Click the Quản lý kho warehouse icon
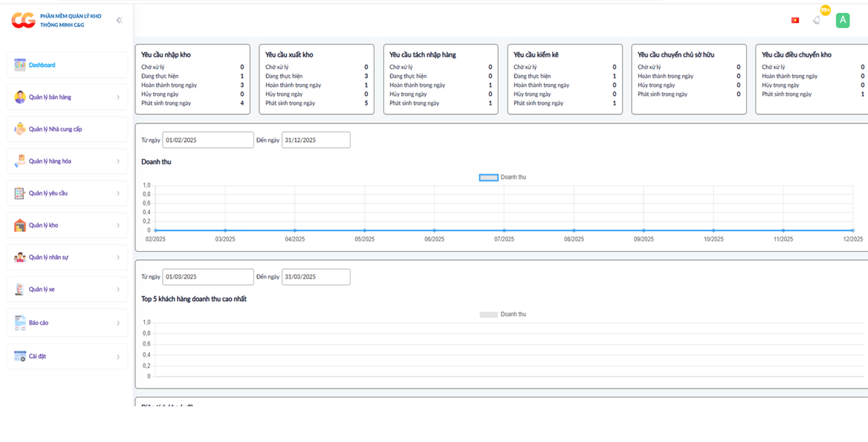868x442 pixels. (x=20, y=225)
